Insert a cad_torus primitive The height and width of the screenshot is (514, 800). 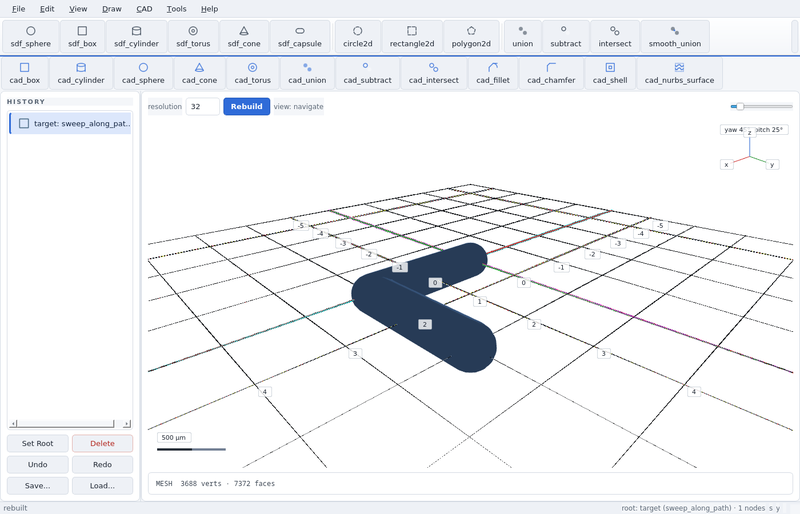click(253, 74)
